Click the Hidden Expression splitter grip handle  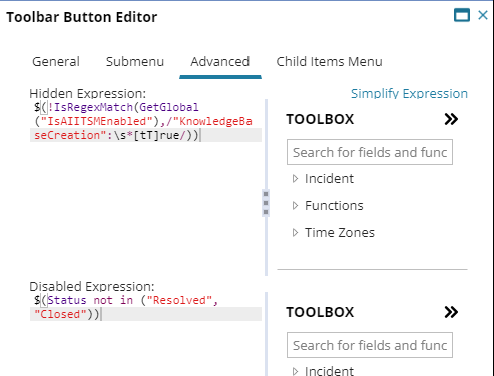[x=266, y=203]
